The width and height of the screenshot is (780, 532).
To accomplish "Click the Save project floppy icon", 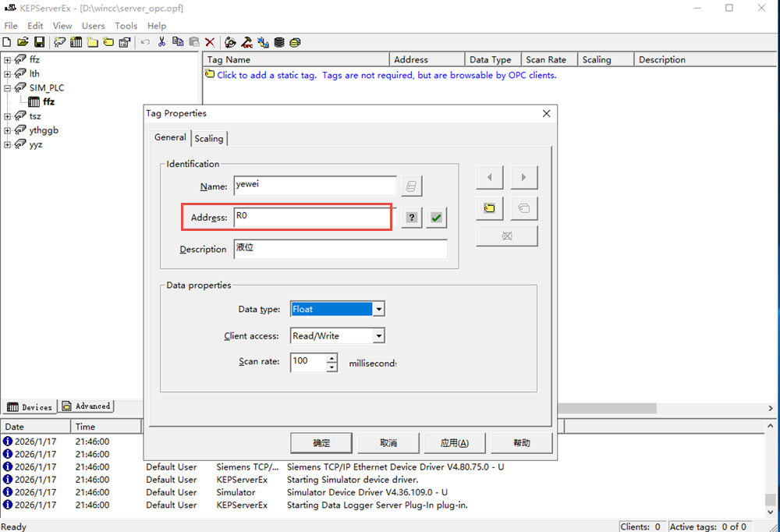I will coord(38,42).
